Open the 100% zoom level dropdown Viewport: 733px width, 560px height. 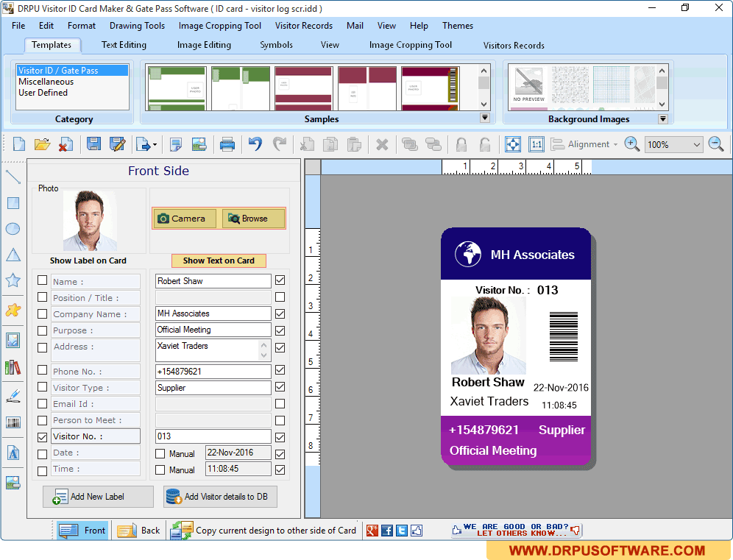click(696, 144)
